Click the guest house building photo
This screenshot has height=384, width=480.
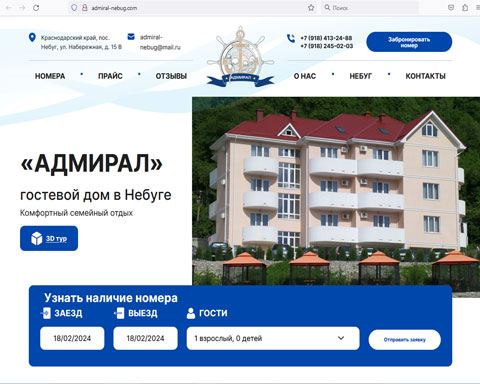click(x=336, y=191)
